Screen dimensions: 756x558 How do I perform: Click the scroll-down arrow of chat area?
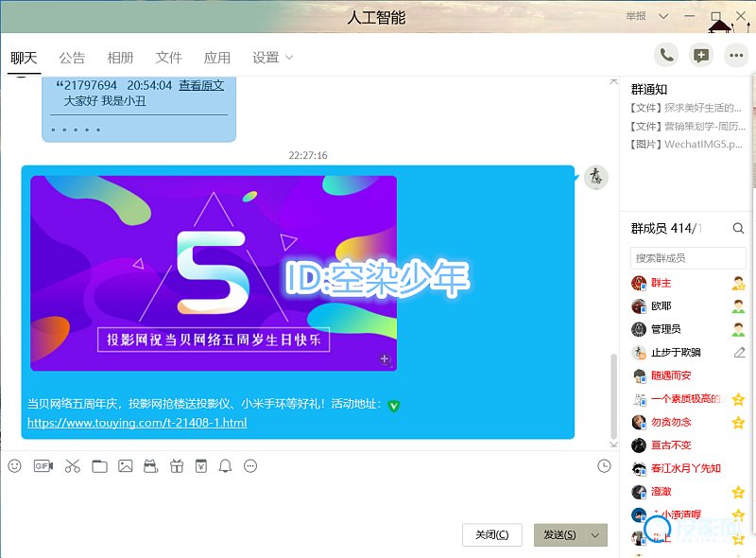(613, 445)
